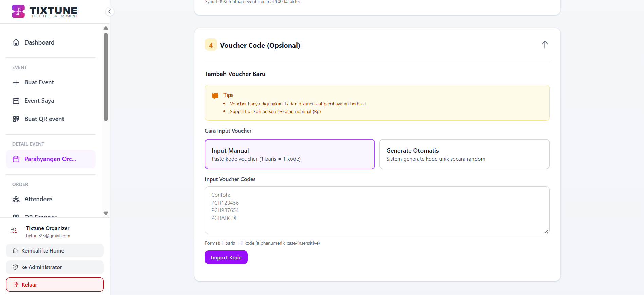This screenshot has height=295, width=644.
Task: Click the Attendees people icon
Action: tap(16, 199)
